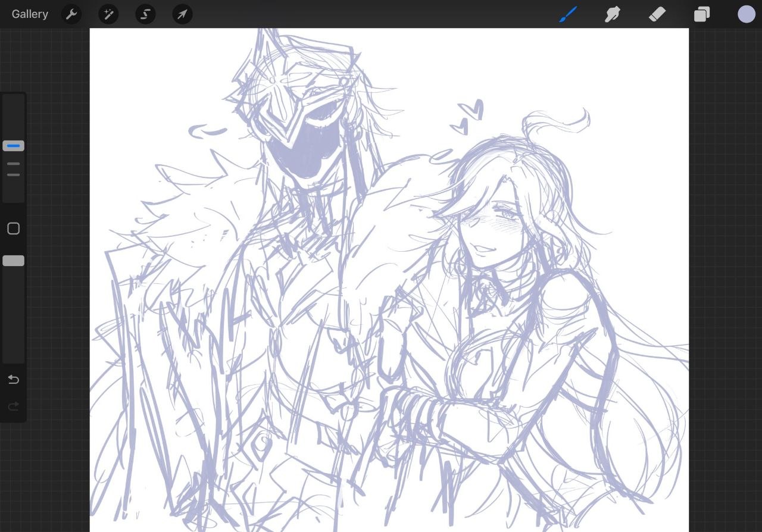Image resolution: width=762 pixels, height=532 pixels.
Task: Undo the last stroke
Action: [x=13, y=380]
